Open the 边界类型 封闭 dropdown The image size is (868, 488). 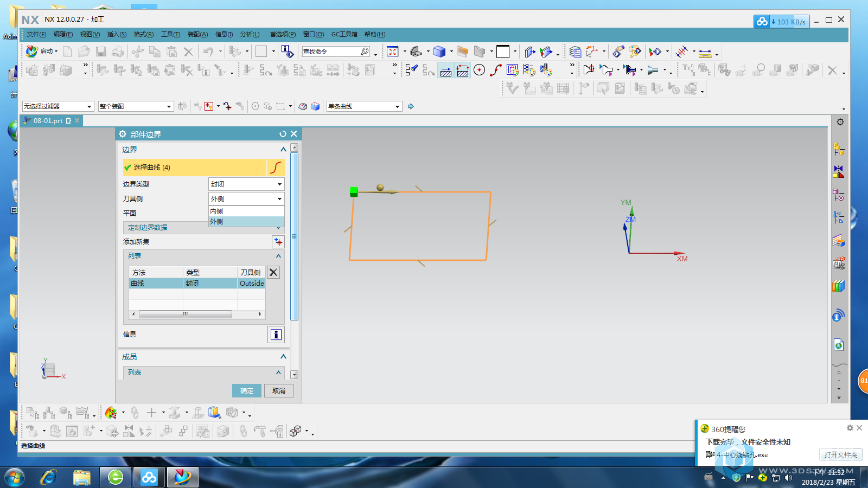point(246,184)
